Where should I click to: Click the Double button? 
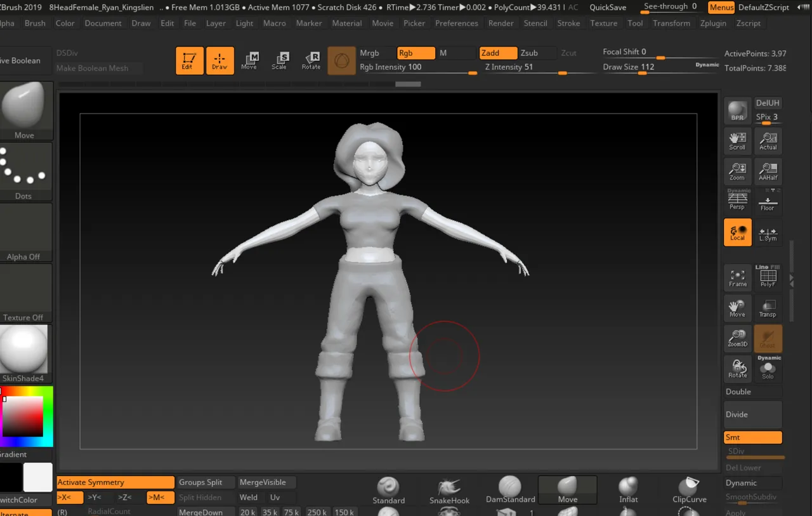click(x=753, y=392)
